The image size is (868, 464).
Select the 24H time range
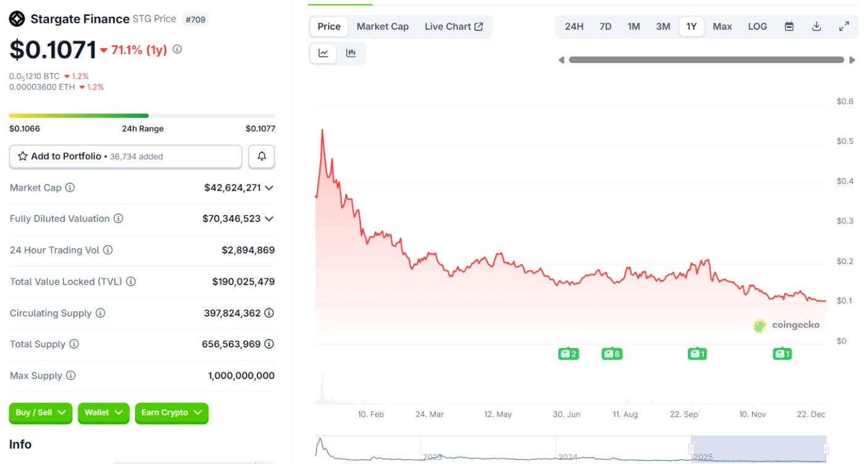pyautogui.click(x=574, y=27)
